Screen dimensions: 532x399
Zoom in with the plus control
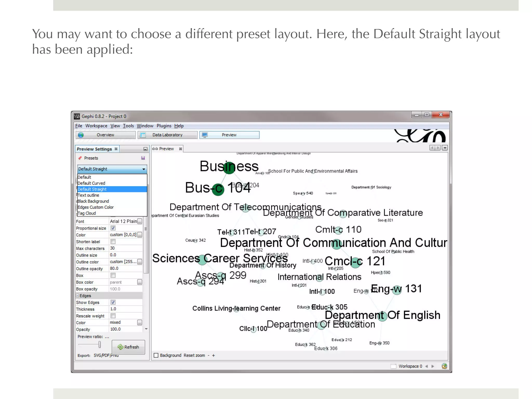(x=214, y=355)
